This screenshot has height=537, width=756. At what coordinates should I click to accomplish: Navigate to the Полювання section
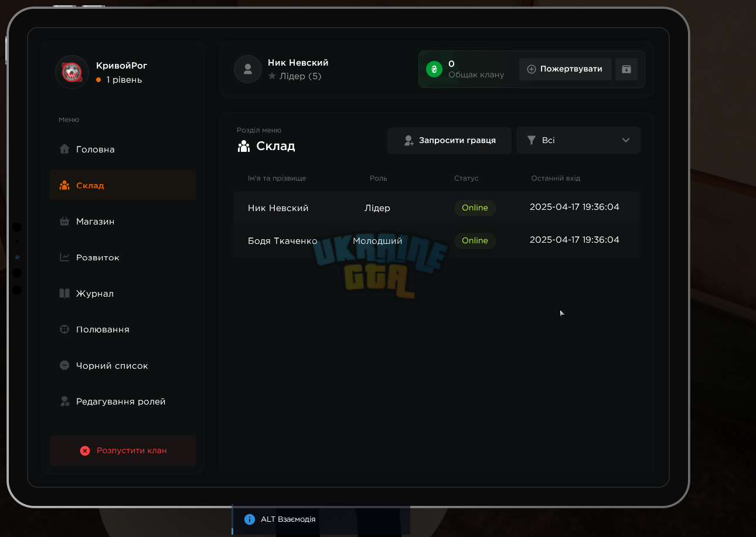[x=123, y=329]
